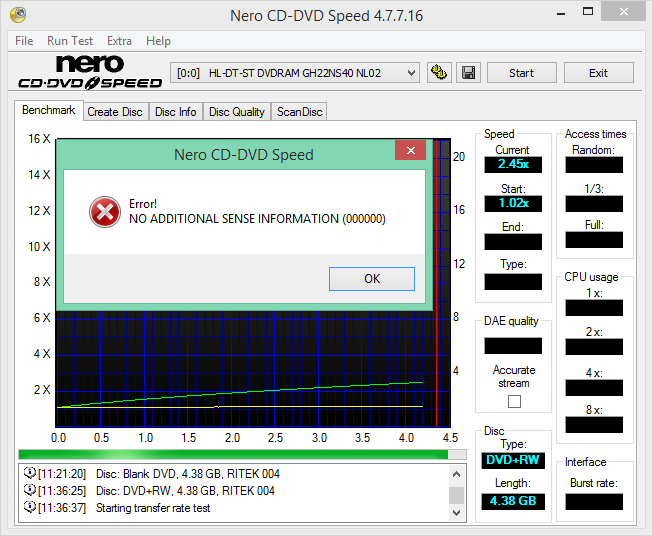Open the Run Test menu

click(x=70, y=41)
